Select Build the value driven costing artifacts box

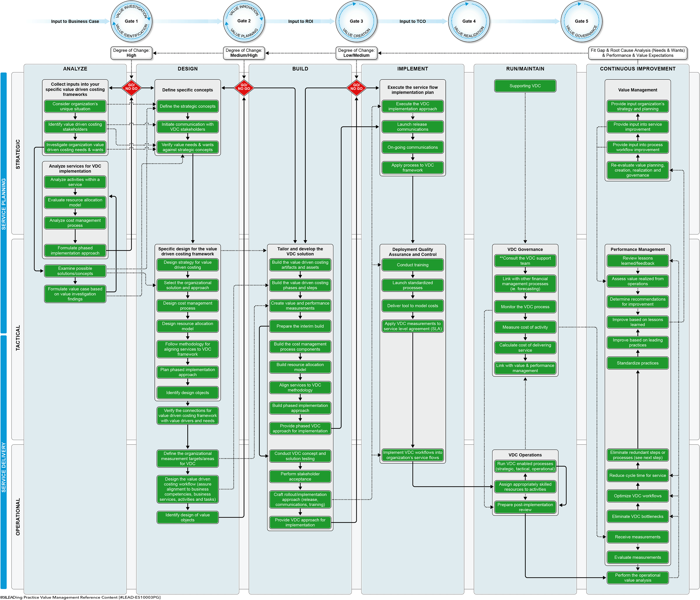coord(300,265)
